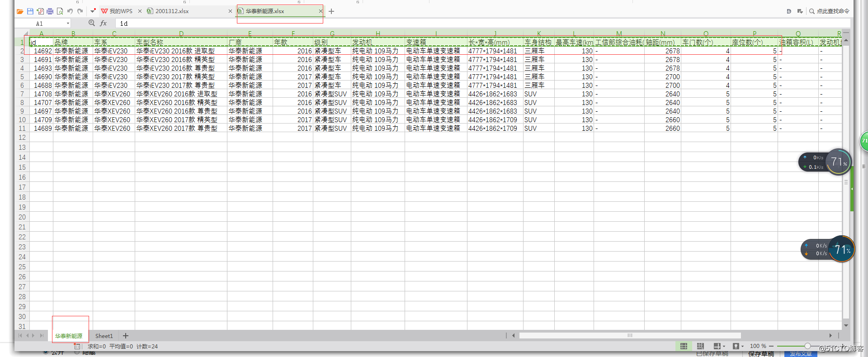Close the 我的WPS tab
Image resolution: width=868 pixels, height=357 pixels.
[140, 11]
